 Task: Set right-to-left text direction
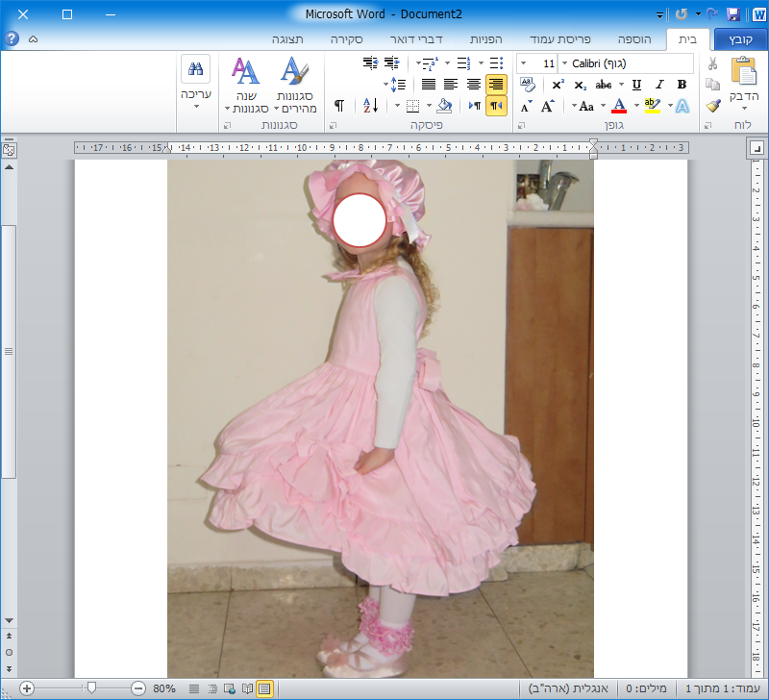[496, 106]
